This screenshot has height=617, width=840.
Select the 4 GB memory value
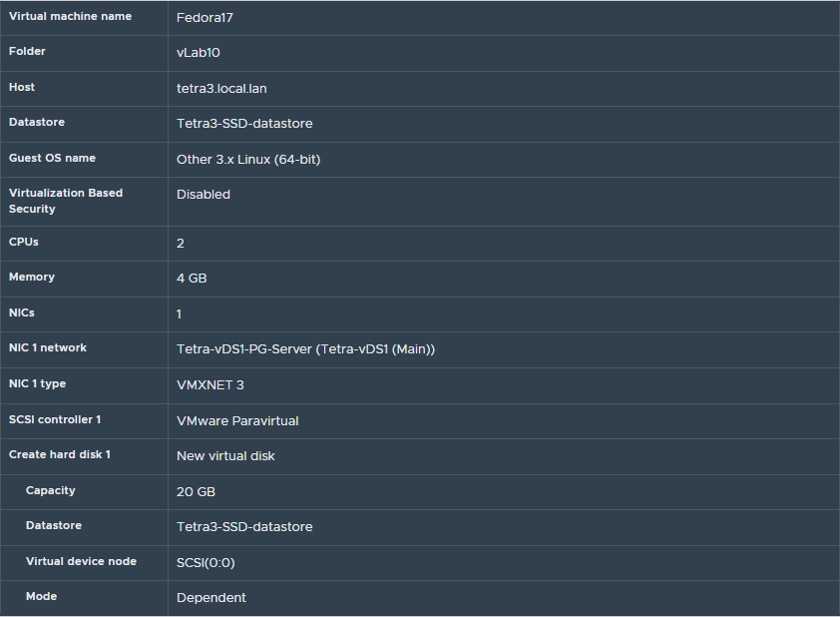pos(192,279)
